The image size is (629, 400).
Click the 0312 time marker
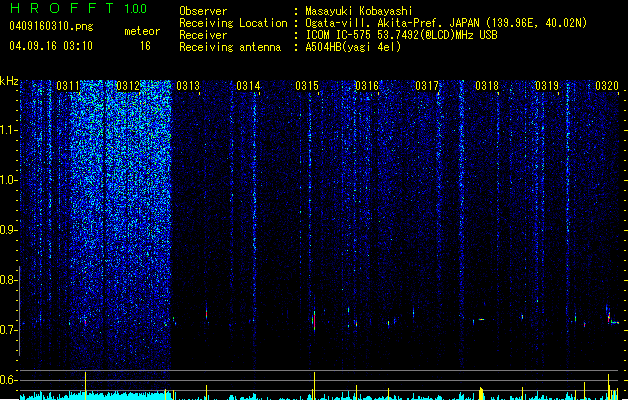128,86
